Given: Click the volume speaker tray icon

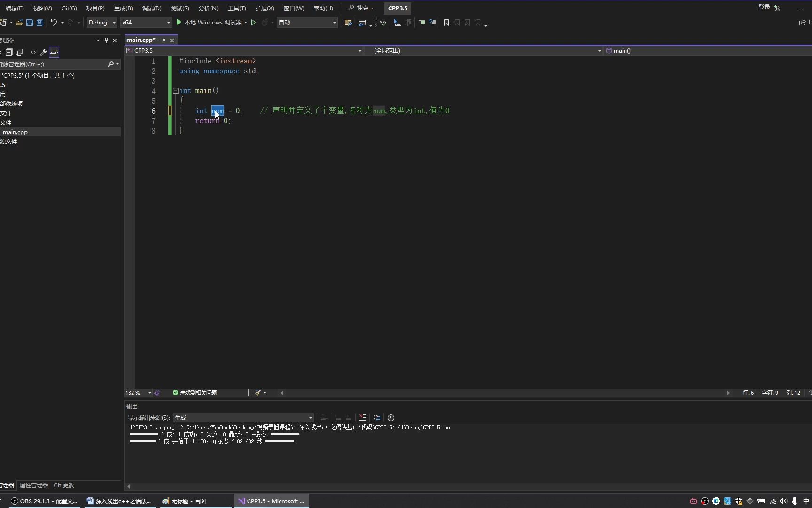Looking at the screenshot, I should [x=783, y=501].
